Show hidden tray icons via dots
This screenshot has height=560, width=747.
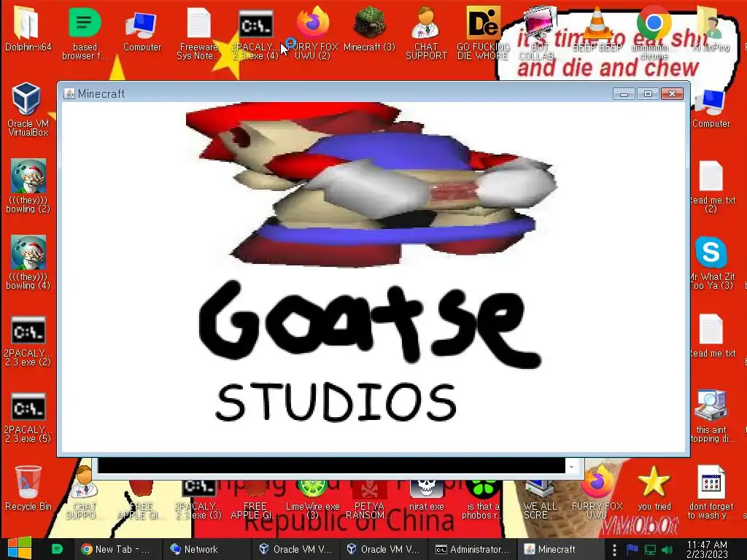614,550
